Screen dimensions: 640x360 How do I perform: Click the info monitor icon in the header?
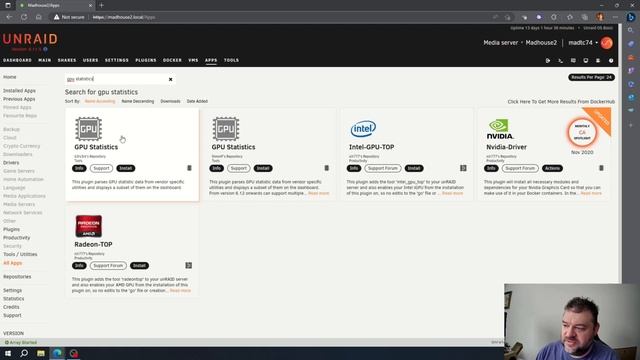[x=586, y=60]
